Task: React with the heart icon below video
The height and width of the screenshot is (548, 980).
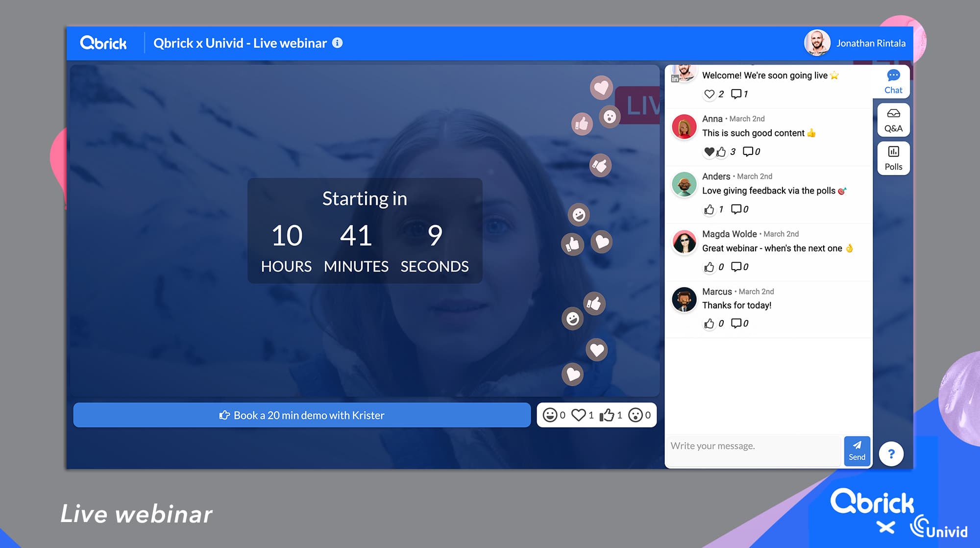Action: 579,415
